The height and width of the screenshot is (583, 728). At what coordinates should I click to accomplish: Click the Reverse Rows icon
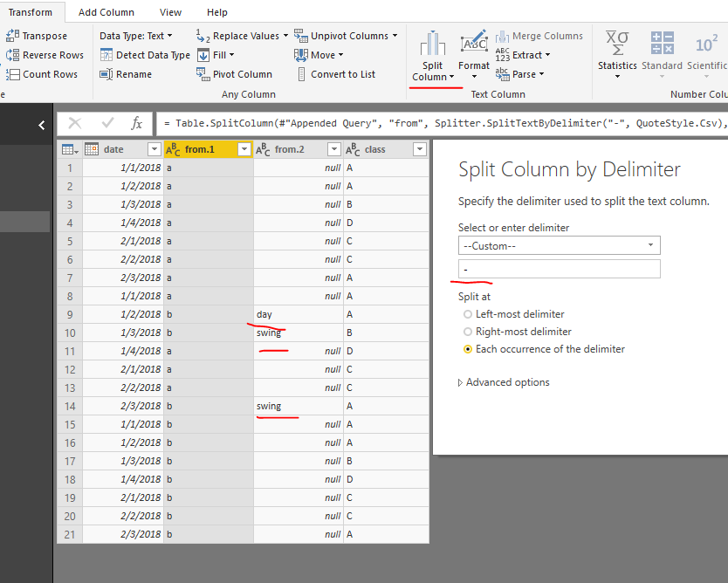[x=12, y=55]
